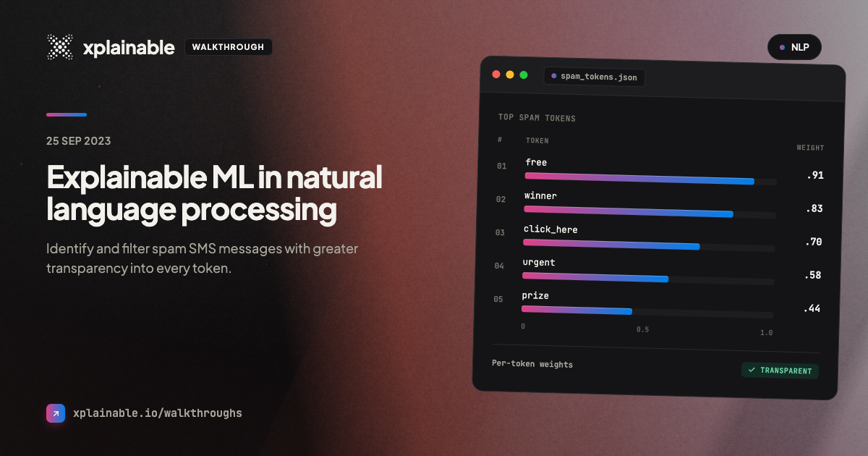Click the 'Explainable ML in natural language processing' headline
The image size is (868, 456).
click(x=214, y=193)
